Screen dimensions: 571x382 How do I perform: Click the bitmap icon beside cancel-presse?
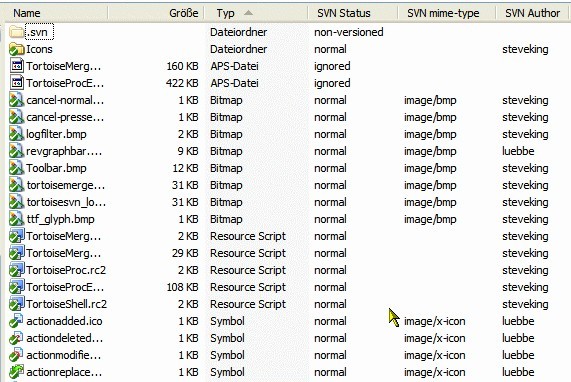coord(16,117)
